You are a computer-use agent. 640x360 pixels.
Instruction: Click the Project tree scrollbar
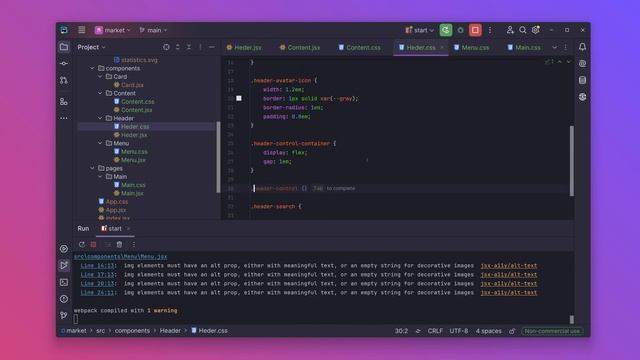218,157
